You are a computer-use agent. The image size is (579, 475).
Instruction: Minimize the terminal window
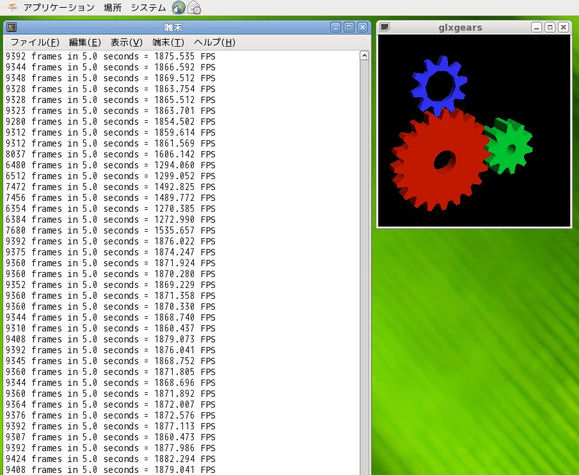[x=335, y=27]
